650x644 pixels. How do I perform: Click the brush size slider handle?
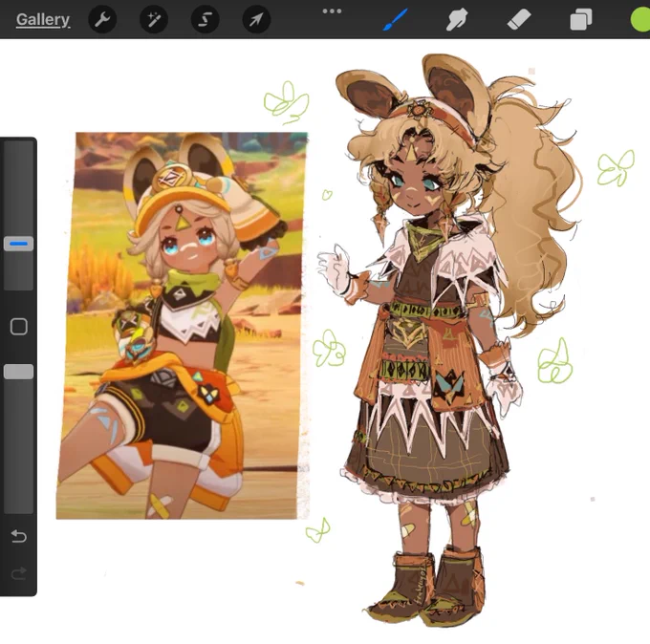coord(19,244)
